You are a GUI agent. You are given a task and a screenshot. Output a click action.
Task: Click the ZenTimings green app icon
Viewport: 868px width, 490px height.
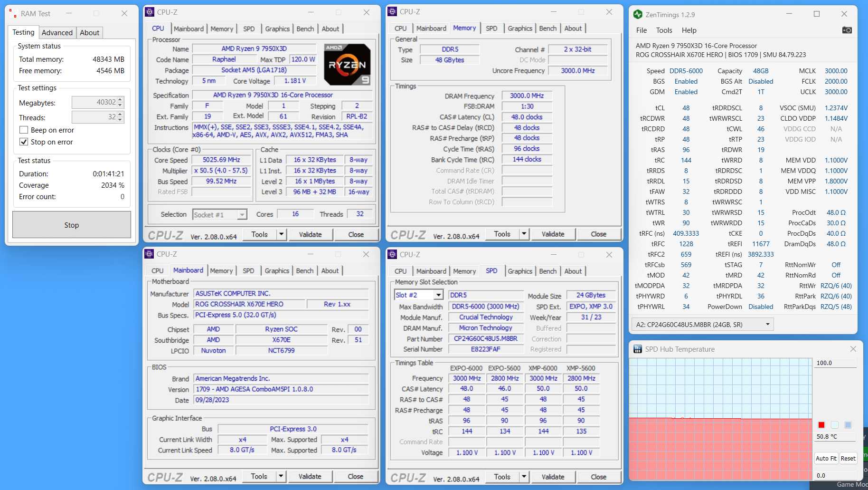(638, 14)
